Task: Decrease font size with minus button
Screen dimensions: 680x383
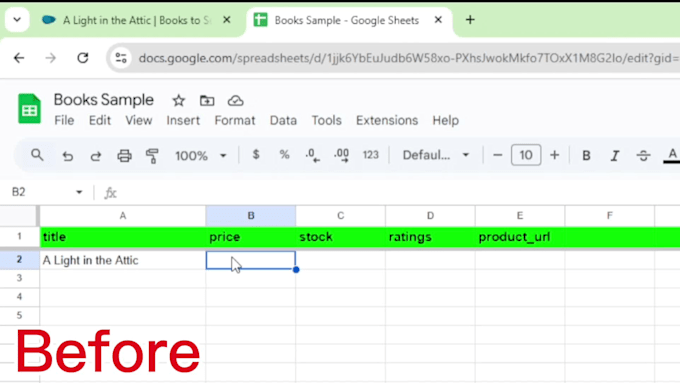Action: [x=497, y=155]
